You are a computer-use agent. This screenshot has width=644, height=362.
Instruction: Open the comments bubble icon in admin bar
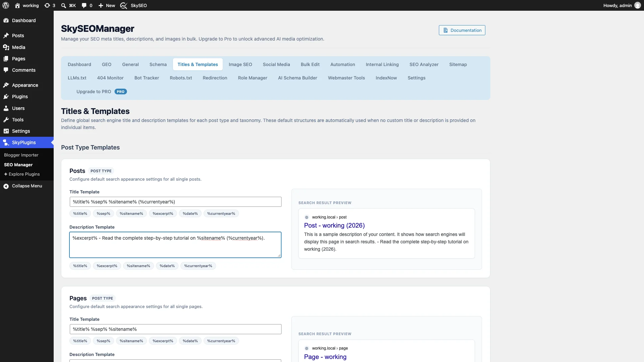pos(84,5)
